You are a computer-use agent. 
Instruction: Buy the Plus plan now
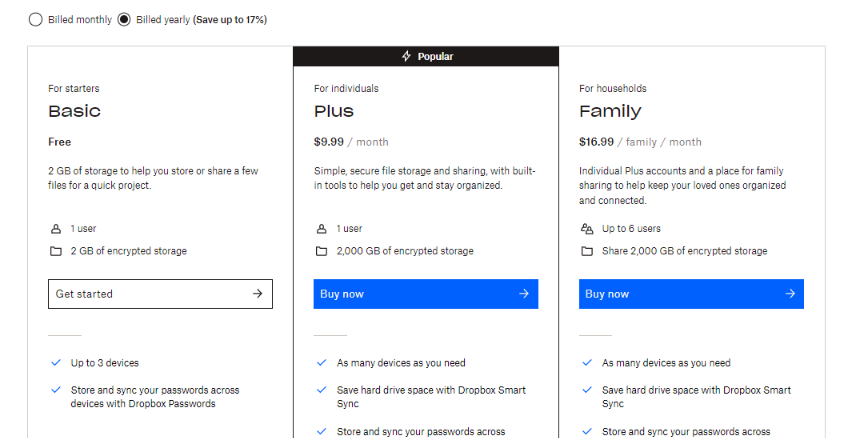(x=415, y=294)
